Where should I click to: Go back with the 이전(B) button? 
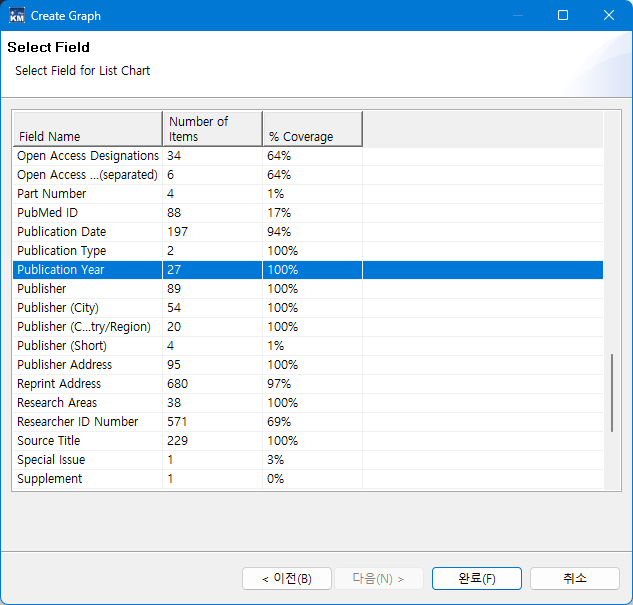point(286,579)
